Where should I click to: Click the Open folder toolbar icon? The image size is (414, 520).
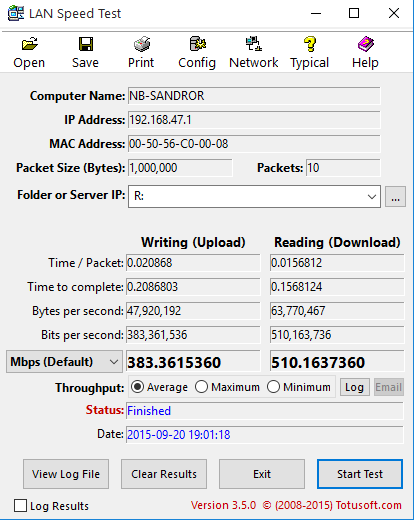29,44
